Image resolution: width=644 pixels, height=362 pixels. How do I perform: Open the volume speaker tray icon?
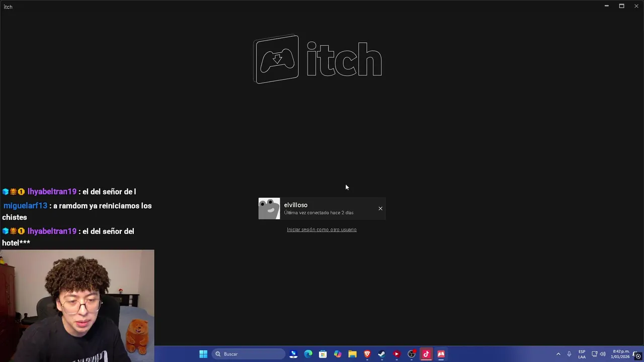pos(603,354)
